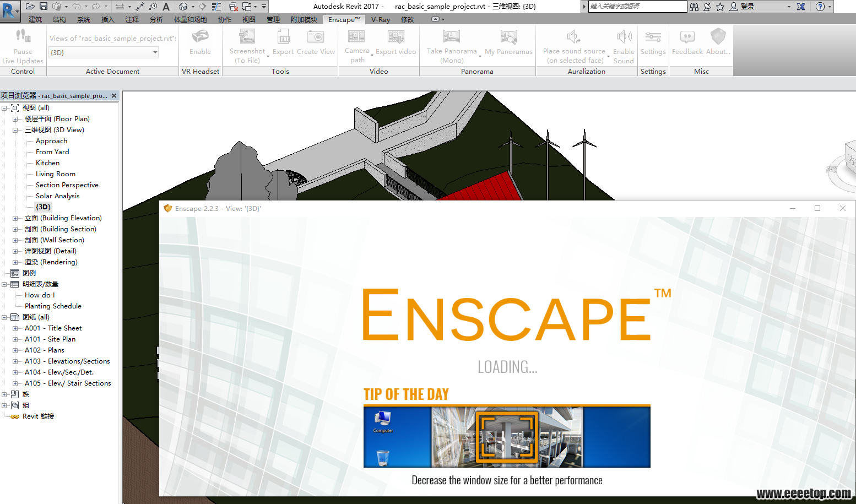The height and width of the screenshot is (504, 856).
Task: Click Pause Live Updates icon in Enscape ribbon
Action: coord(23,36)
